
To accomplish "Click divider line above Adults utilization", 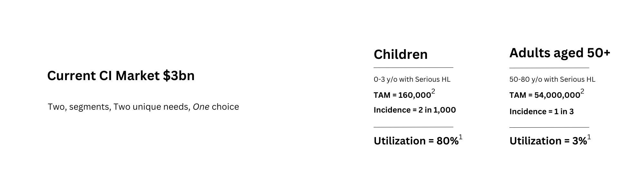I will tap(549, 127).
